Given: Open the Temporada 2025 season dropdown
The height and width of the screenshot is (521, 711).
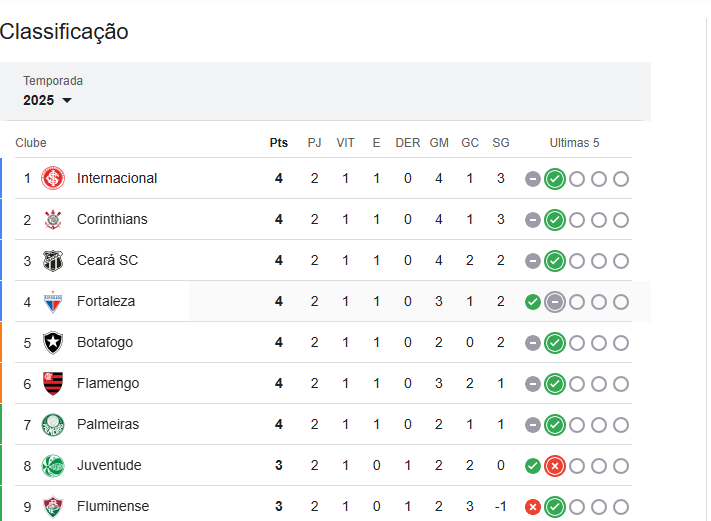Looking at the screenshot, I should pyautogui.click(x=48, y=100).
